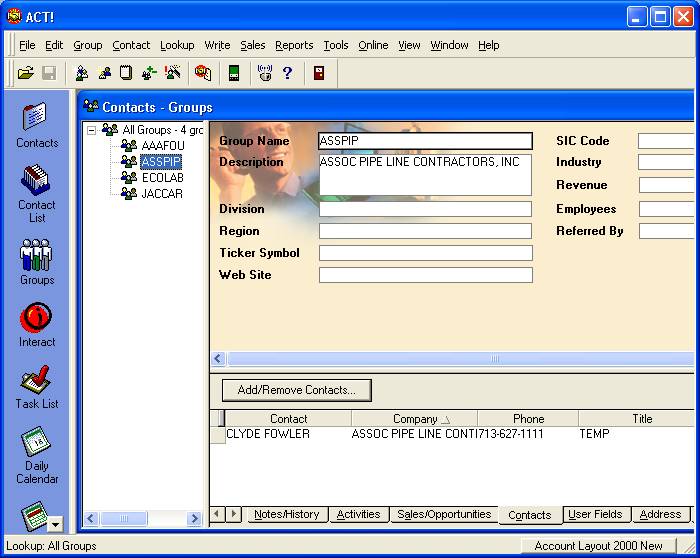Select the All Groups root node

coord(162,130)
